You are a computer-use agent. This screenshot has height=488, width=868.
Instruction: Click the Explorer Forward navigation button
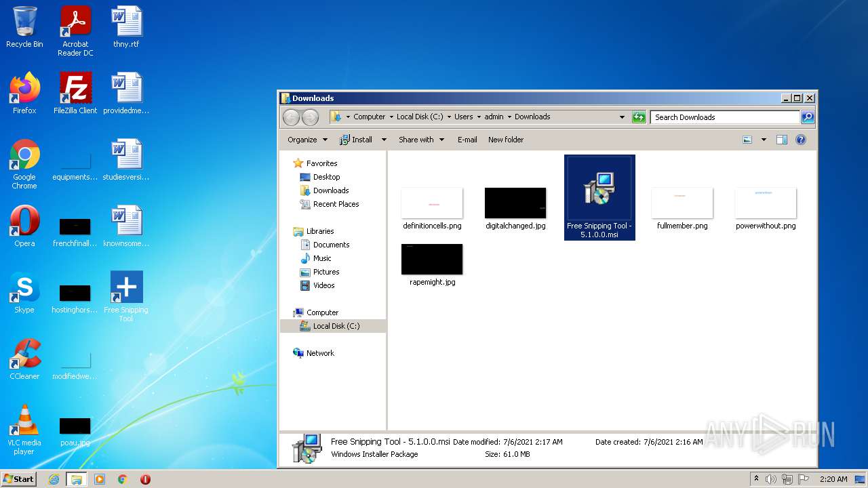point(310,117)
